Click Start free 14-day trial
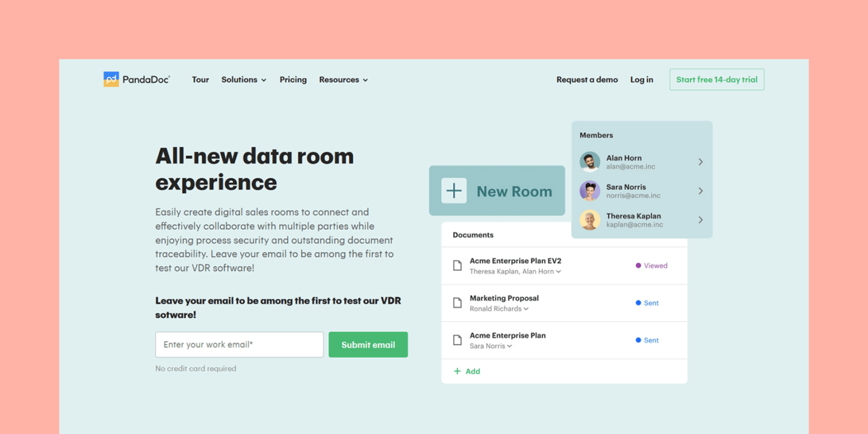The height and width of the screenshot is (434, 868). pos(717,79)
